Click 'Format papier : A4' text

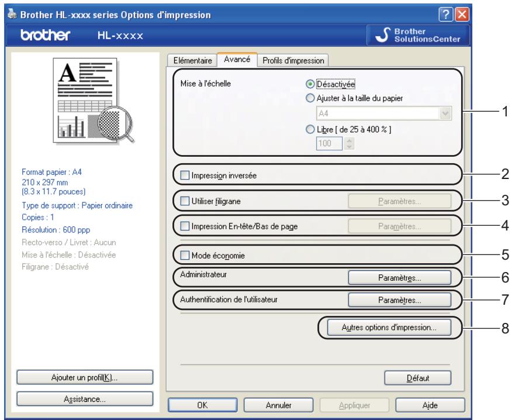51,172
